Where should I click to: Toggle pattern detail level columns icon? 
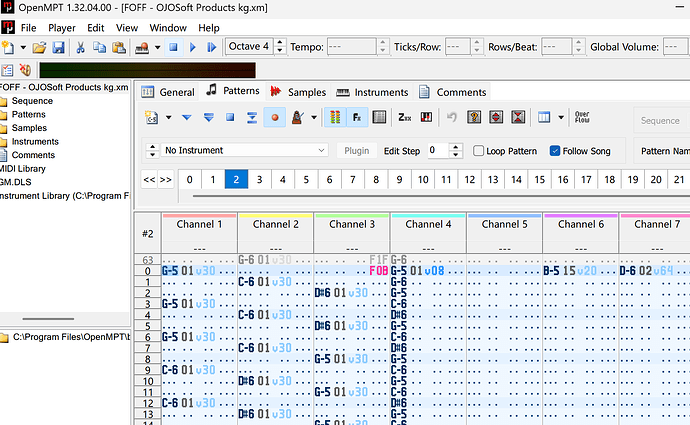pyautogui.click(x=544, y=117)
